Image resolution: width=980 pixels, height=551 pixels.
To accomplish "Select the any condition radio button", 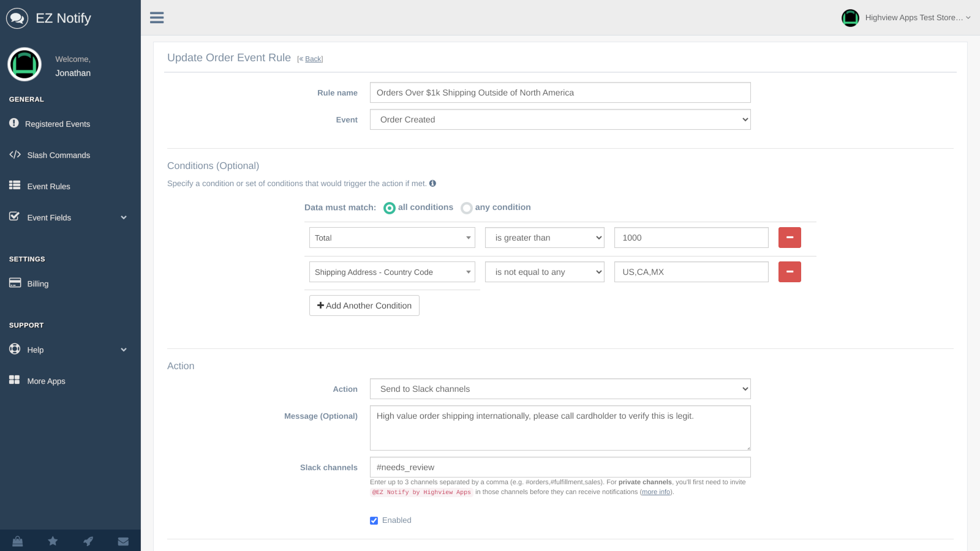I will [467, 208].
